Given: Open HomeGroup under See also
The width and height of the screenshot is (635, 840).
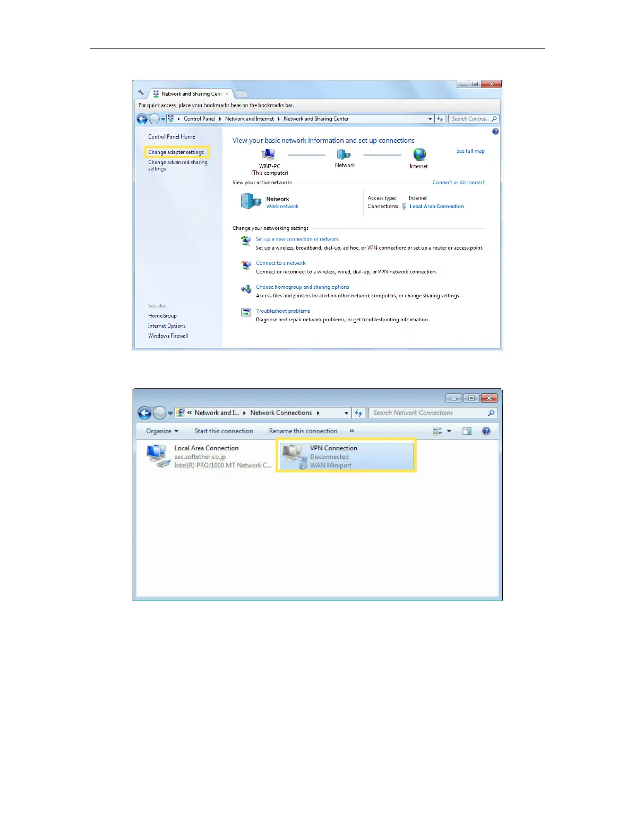Looking at the screenshot, I should click(x=162, y=316).
